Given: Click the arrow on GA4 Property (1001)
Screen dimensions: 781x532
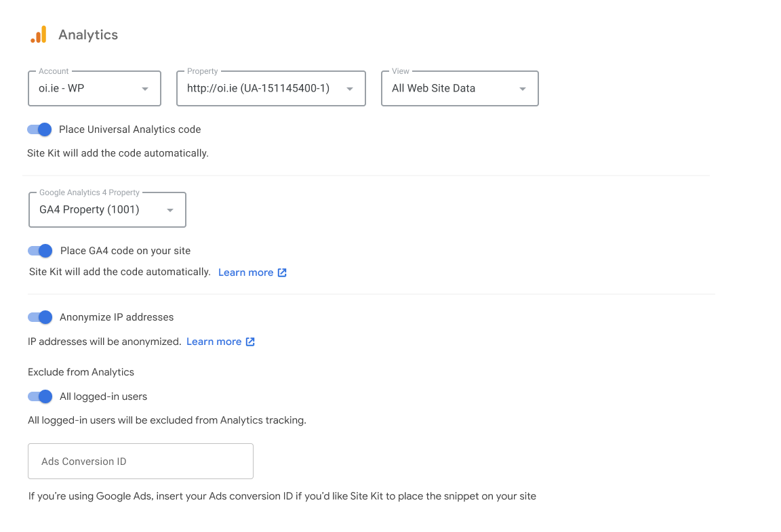Looking at the screenshot, I should pyautogui.click(x=170, y=210).
